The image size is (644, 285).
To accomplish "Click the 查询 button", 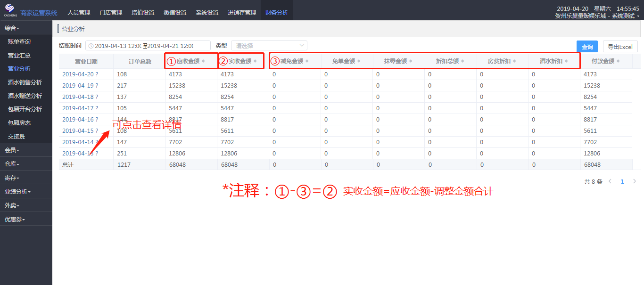I will point(587,47).
